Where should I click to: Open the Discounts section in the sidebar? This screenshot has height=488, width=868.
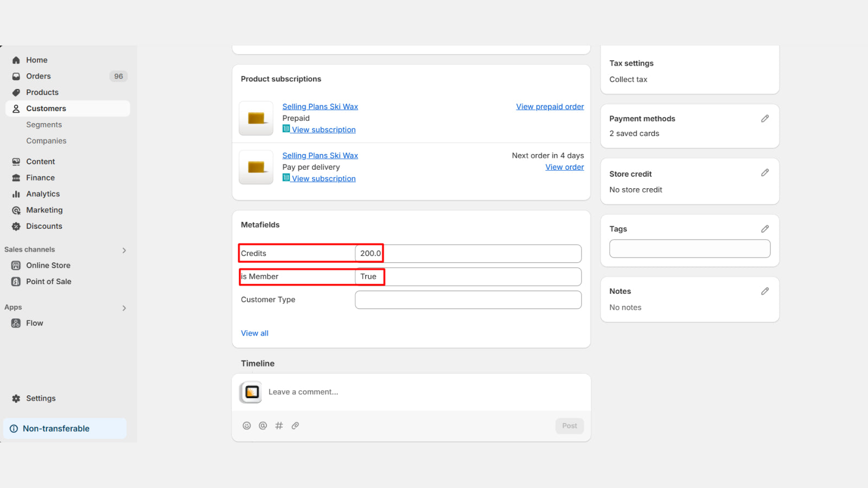point(43,226)
